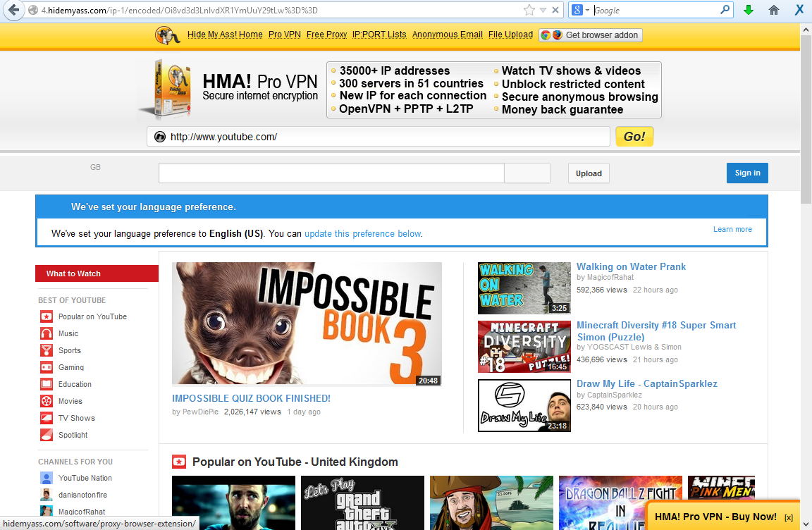Click the YouTube Upload button
The image size is (812, 530).
[x=589, y=173]
